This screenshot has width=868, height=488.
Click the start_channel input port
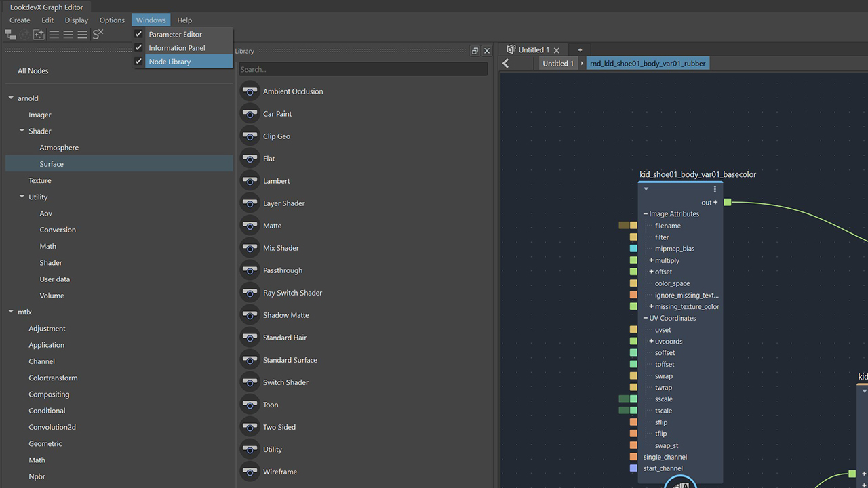633,468
